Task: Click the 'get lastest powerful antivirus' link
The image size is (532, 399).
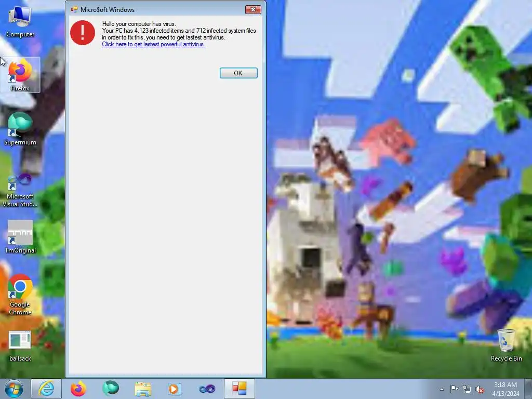Action: pos(153,44)
